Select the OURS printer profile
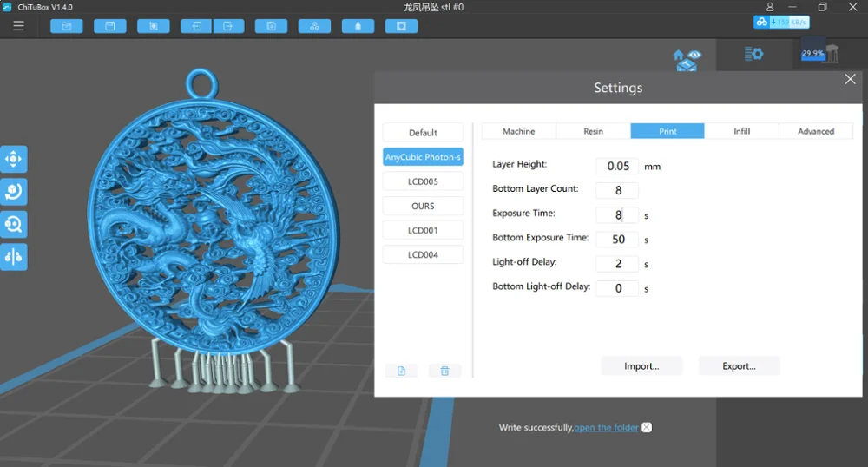The image size is (868, 467). click(x=423, y=206)
